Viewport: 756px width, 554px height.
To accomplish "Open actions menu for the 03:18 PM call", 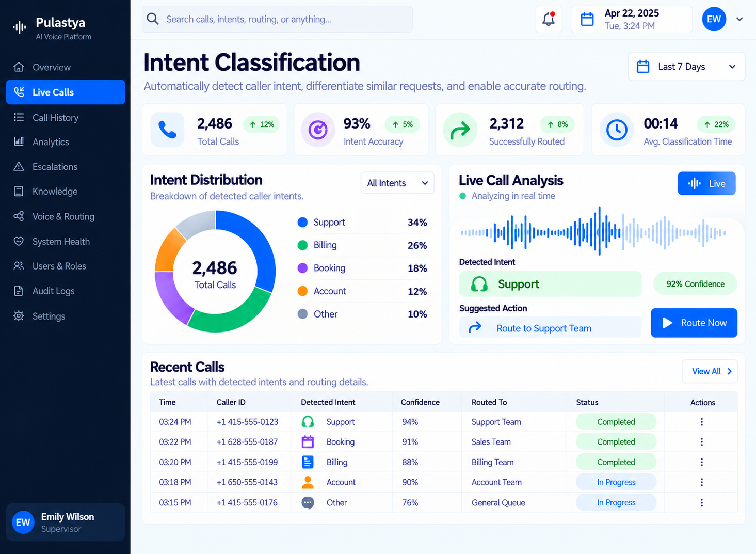I will point(702,482).
